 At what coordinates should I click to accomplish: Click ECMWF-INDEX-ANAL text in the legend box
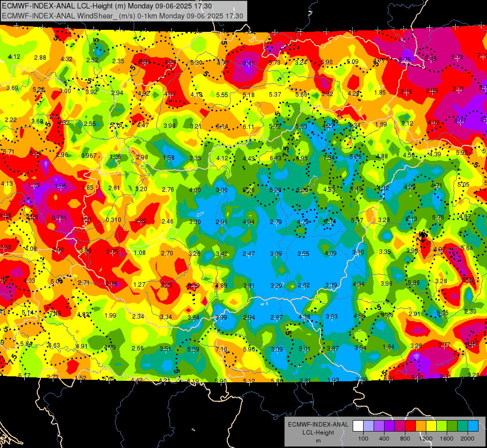(318, 425)
